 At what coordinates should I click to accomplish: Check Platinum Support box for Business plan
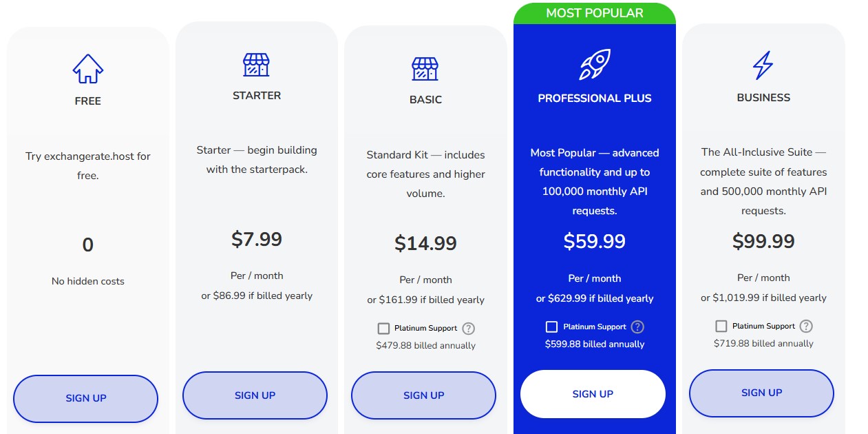[x=721, y=327]
